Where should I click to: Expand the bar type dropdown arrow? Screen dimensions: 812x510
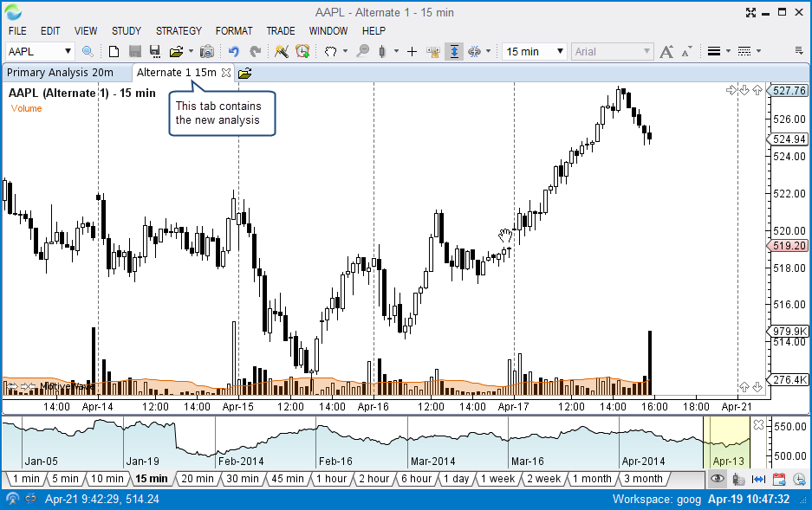click(x=396, y=51)
